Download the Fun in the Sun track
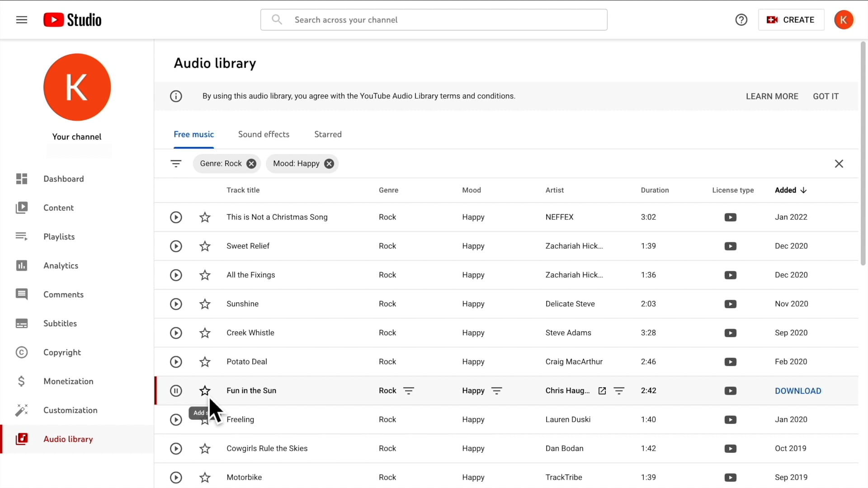 click(798, 391)
